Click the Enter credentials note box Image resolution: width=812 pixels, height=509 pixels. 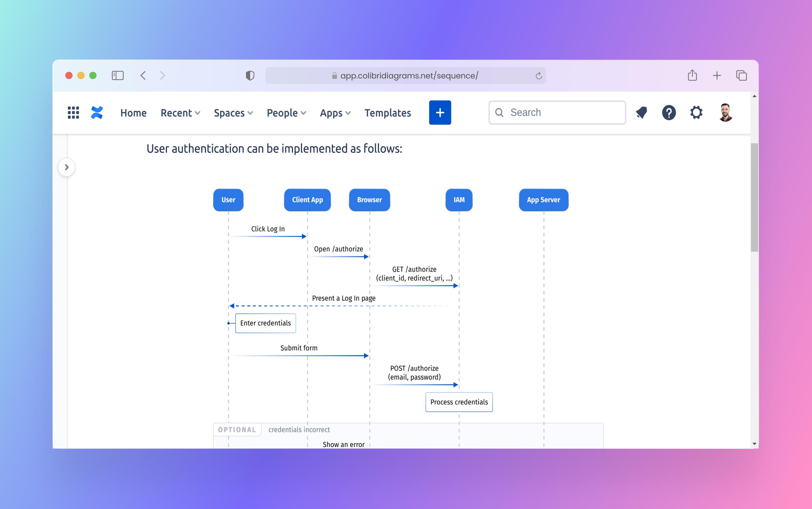tap(265, 323)
